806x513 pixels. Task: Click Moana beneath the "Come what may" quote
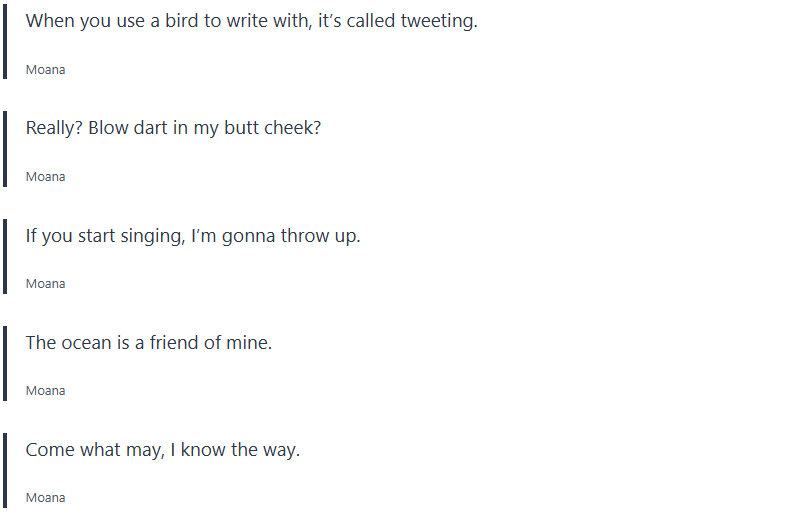coord(45,498)
